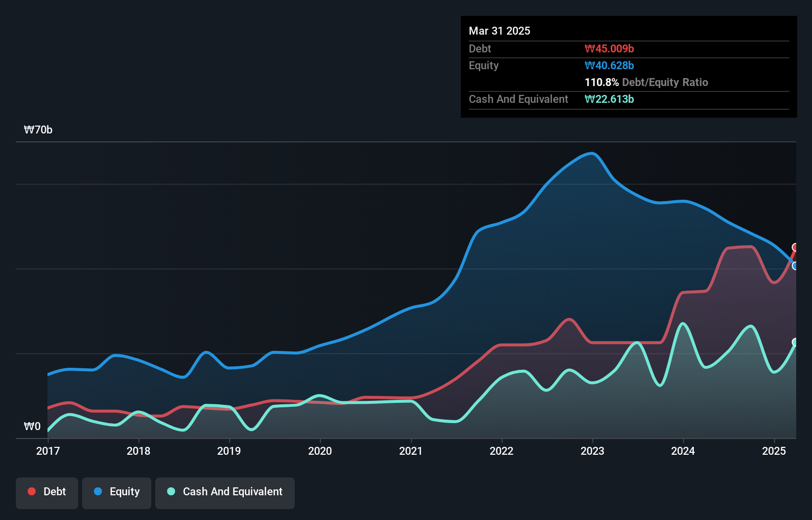Click the blue Equity legend dot

tap(98, 491)
